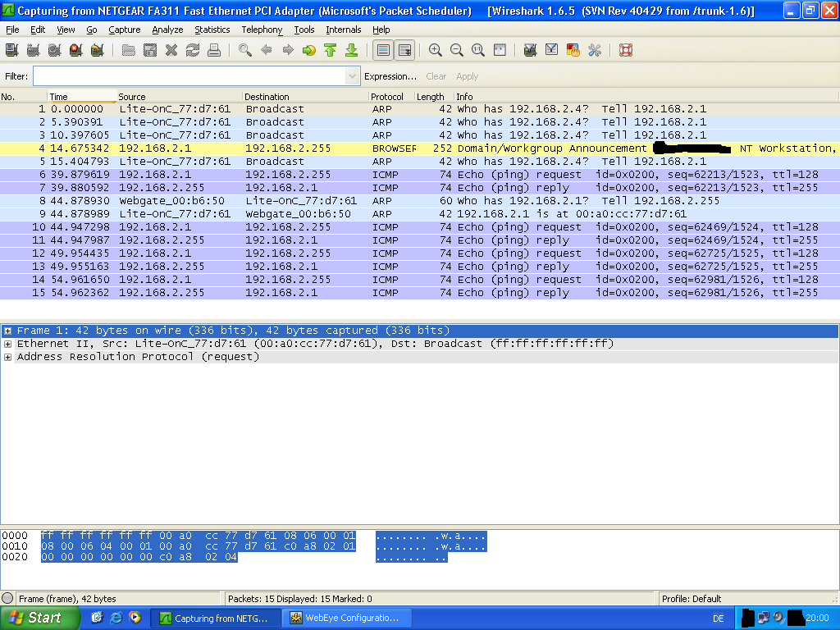This screenshot has height=630, width=840.
Task: Click in the display filter input field
Action: [x=189, y=76]
